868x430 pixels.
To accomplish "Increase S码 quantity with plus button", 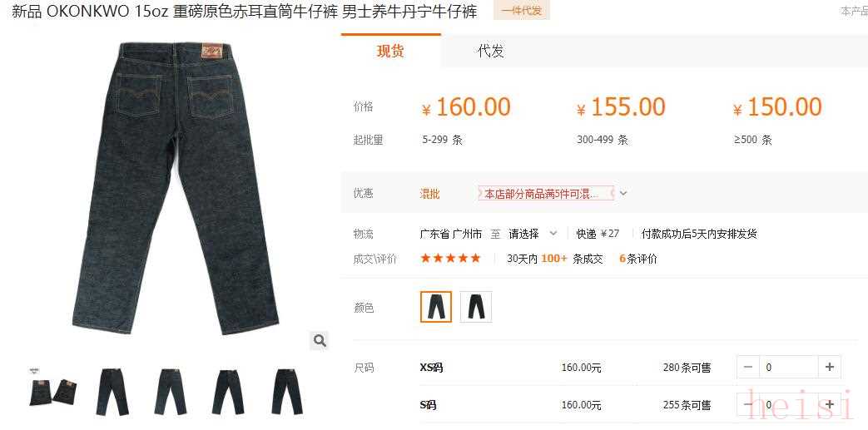I will [x=829, y=404].
